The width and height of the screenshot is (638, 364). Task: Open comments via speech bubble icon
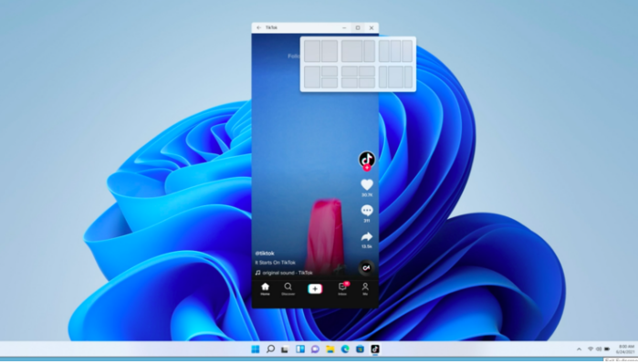point(367,210)
